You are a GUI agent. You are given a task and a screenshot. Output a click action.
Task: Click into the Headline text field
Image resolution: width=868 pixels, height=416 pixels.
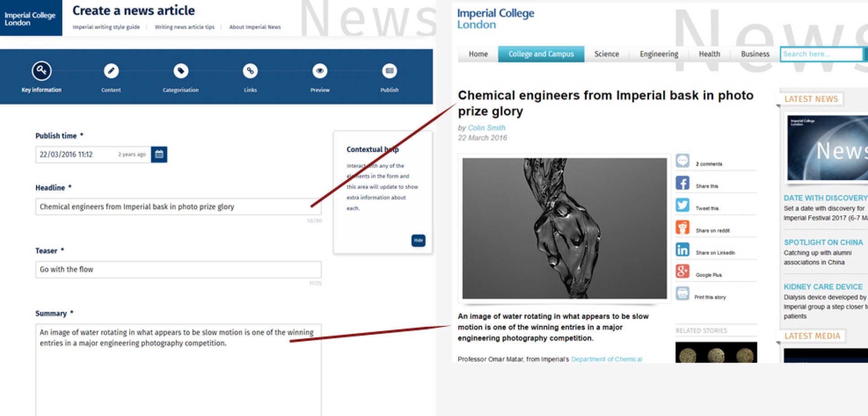pos(178,207)
